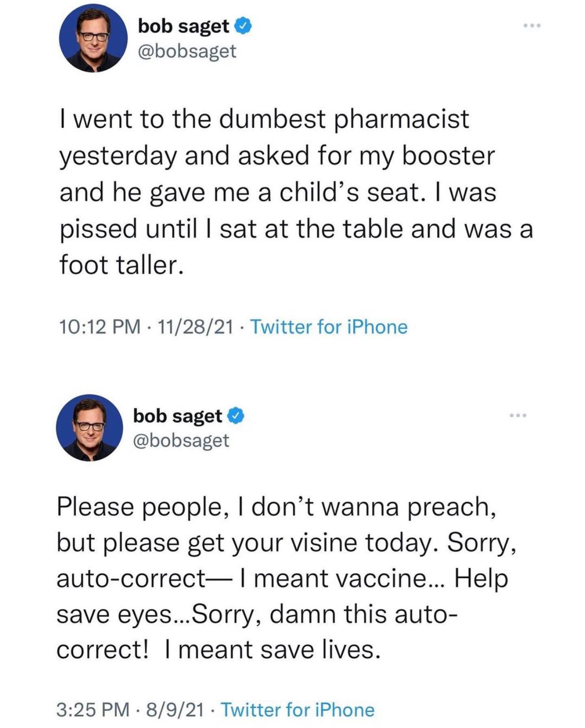Image resolution: width=585 pixels, height=728 pixels.
Task: Open "Twitter for iPhone" link under booster tweet
Action: (x=329, y=327)
